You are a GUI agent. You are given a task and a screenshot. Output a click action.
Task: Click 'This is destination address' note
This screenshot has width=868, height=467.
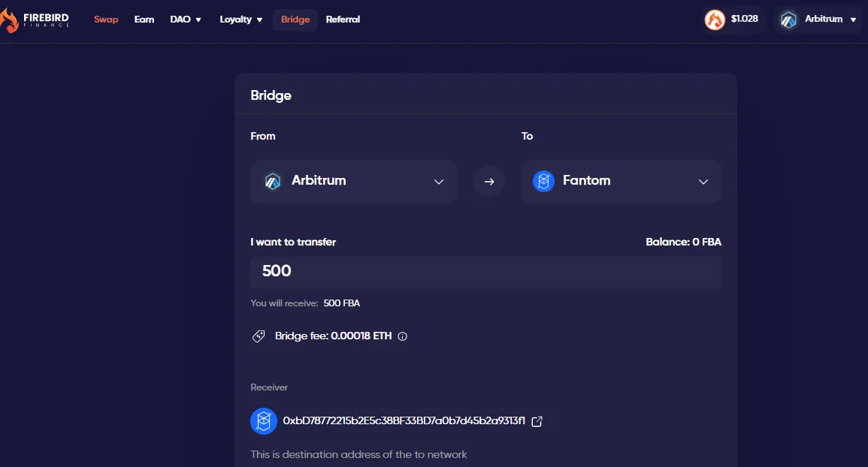tap(358, 454)
